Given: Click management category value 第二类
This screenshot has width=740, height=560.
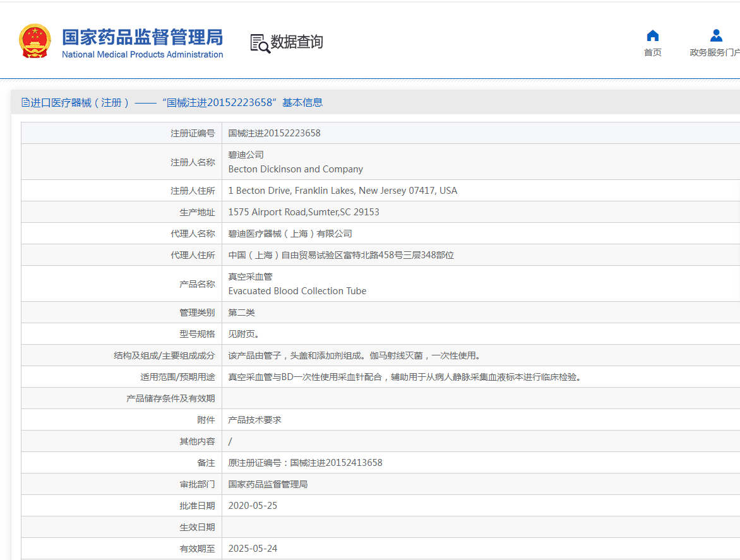Looking at the screenshot, I should (242, 313).
